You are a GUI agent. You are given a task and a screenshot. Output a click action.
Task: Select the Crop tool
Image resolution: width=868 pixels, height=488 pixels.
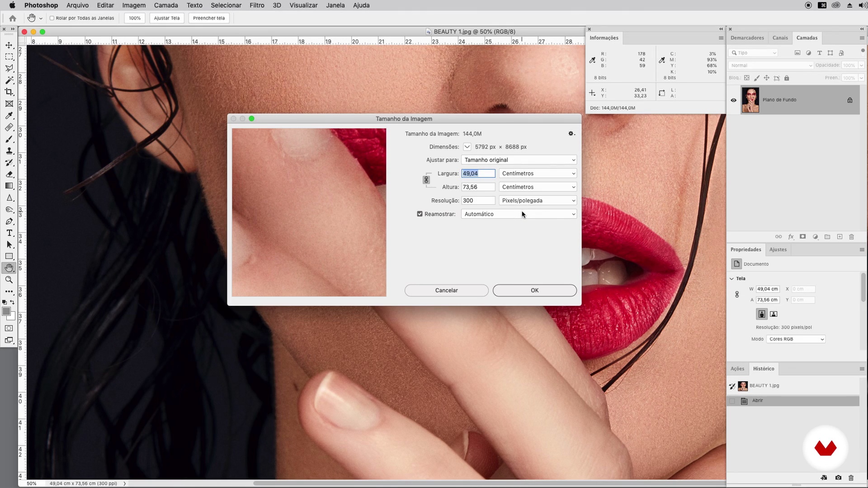9,92
